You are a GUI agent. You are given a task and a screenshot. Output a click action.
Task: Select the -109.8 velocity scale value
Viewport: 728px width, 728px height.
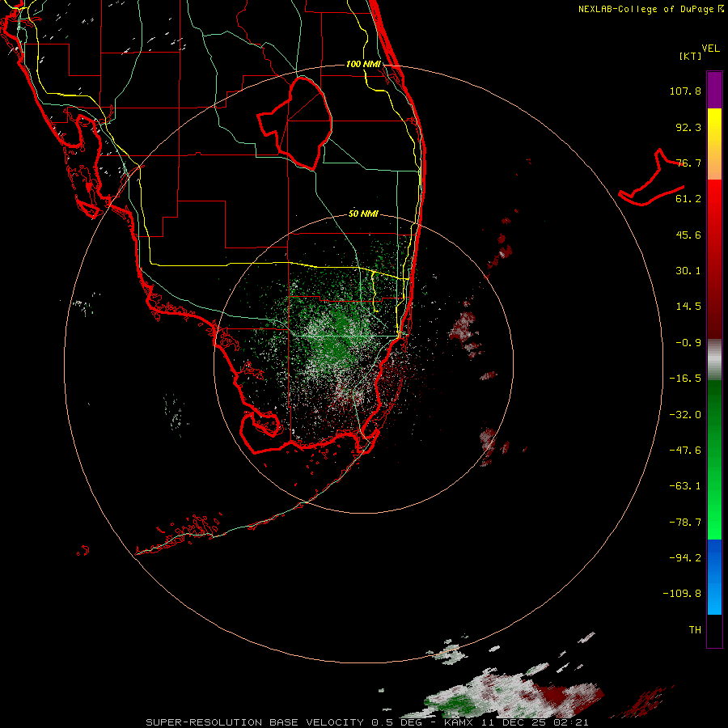[x=682, y=594]
